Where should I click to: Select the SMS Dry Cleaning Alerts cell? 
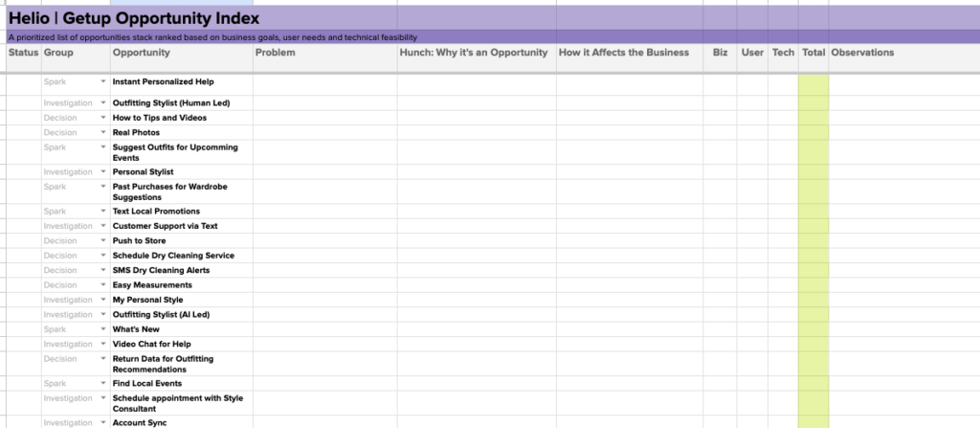click(x=181, y=270)
